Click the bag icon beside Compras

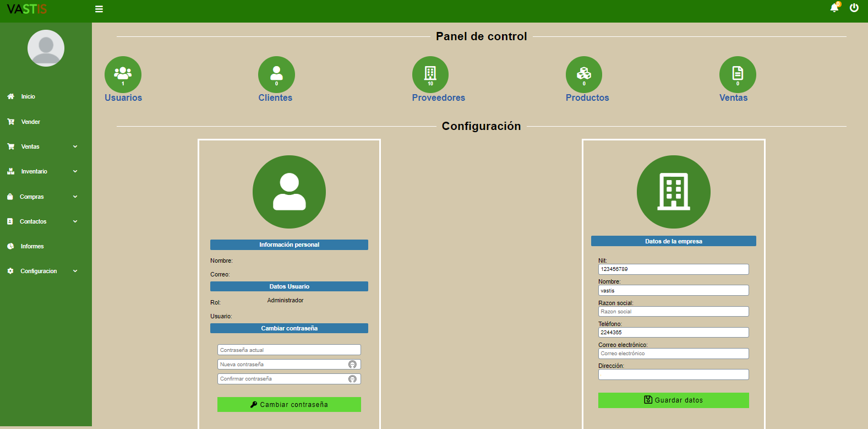coord(10,197)
